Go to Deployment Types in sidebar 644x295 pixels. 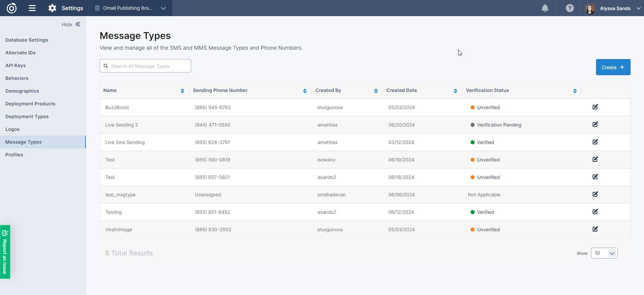tap(27, 116)
